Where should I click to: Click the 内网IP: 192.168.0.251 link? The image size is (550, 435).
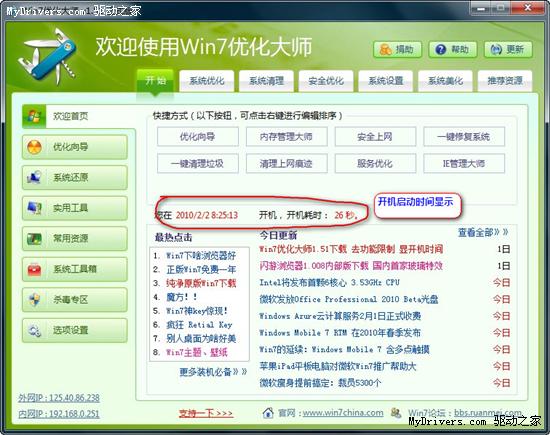(59, 414)
